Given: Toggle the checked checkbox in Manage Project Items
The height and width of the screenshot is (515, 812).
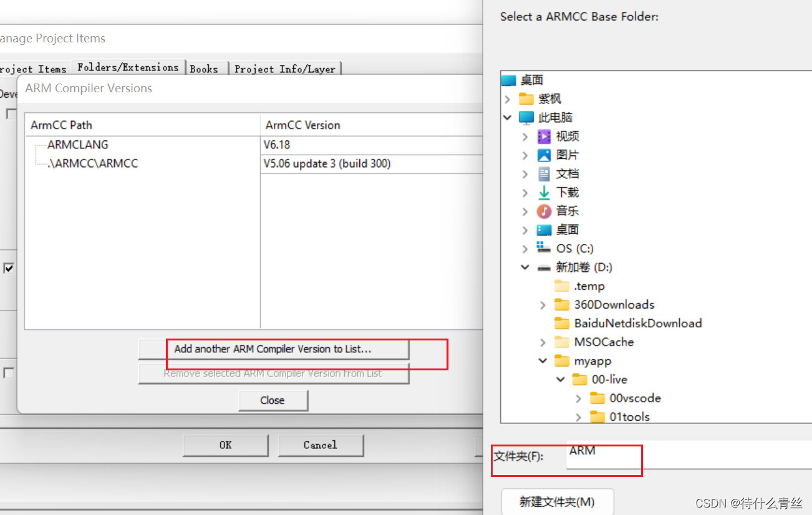Looking at the screenshot, I should 9,268.
